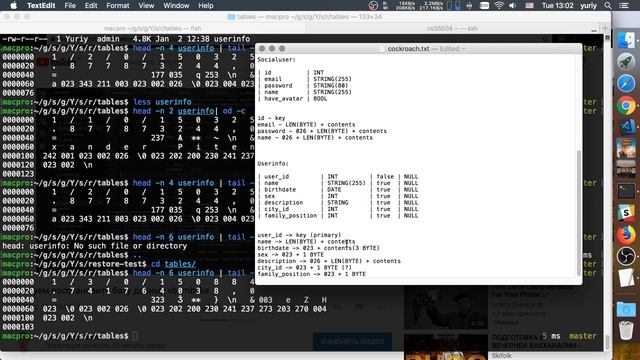Open Google Chrome from the Dock
640x360 pixels.
(x=626, y=105)
